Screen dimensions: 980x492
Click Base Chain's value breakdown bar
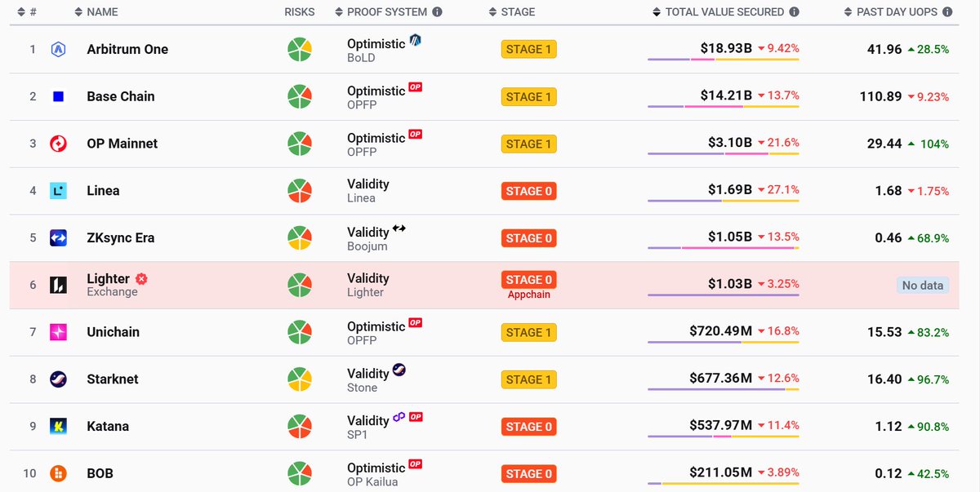pyautogui.click(x=723, y=107)
